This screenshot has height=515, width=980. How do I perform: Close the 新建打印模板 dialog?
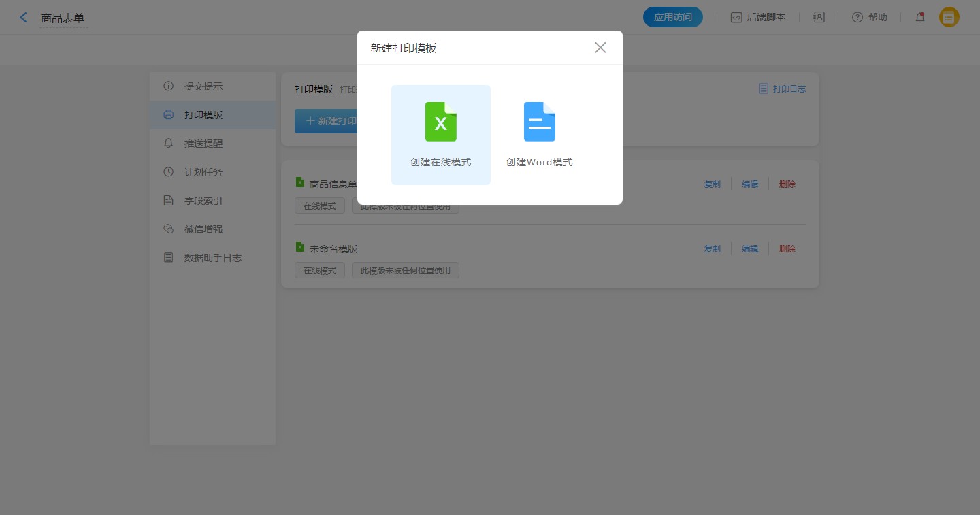[600, 48]
